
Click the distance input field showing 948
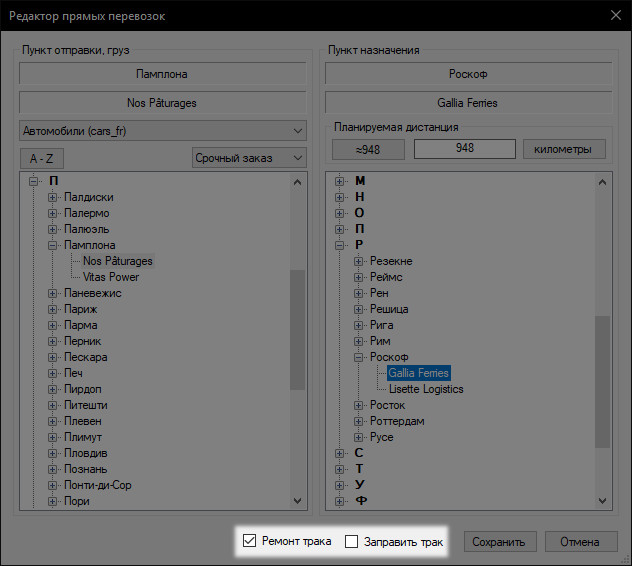click(464, 149)
